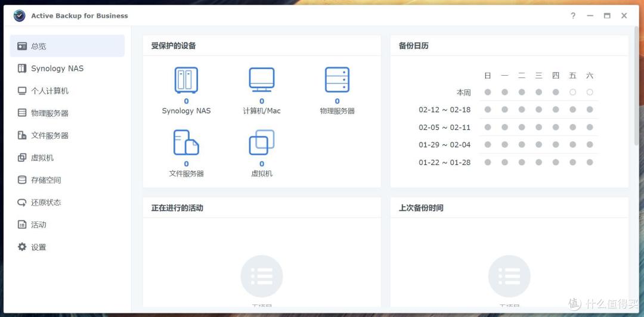Viewport: 644px width, 317px height.
Task: Click the 01-22 ~ 01-28 week label
Action: [x=445, y=162]
